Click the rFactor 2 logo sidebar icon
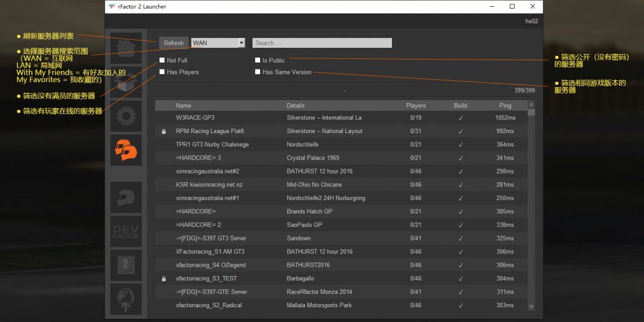This screenshot has width=644, height=322. pos(126,266)
